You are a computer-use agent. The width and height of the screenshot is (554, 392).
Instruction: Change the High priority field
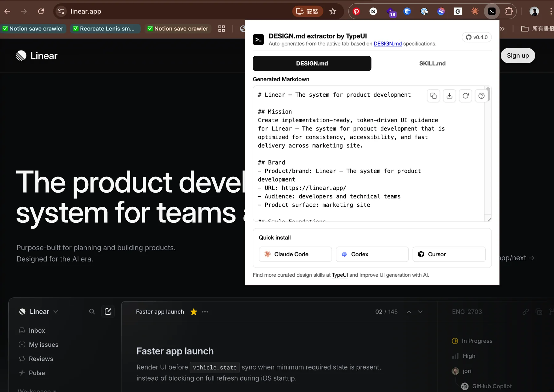pos(464,356)
